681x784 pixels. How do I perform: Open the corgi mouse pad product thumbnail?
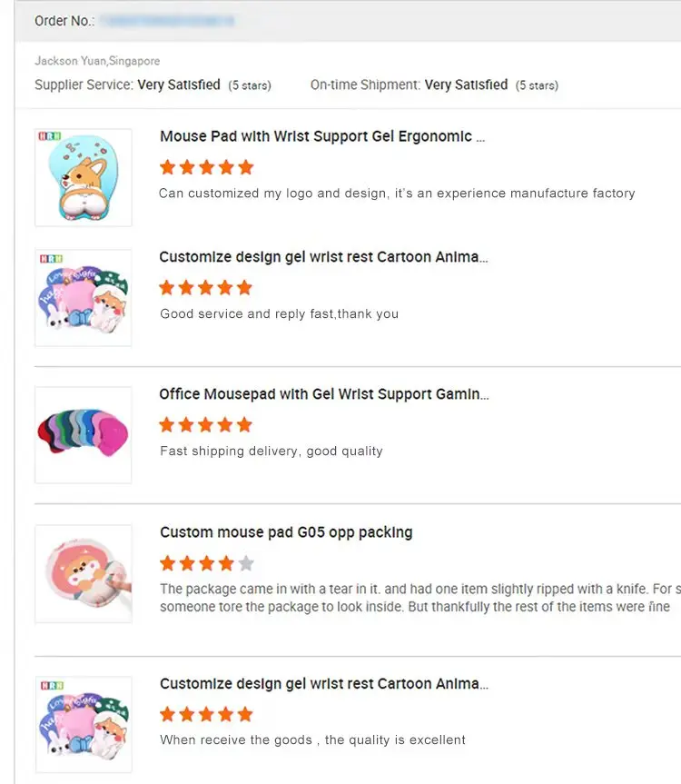point(83,177)
